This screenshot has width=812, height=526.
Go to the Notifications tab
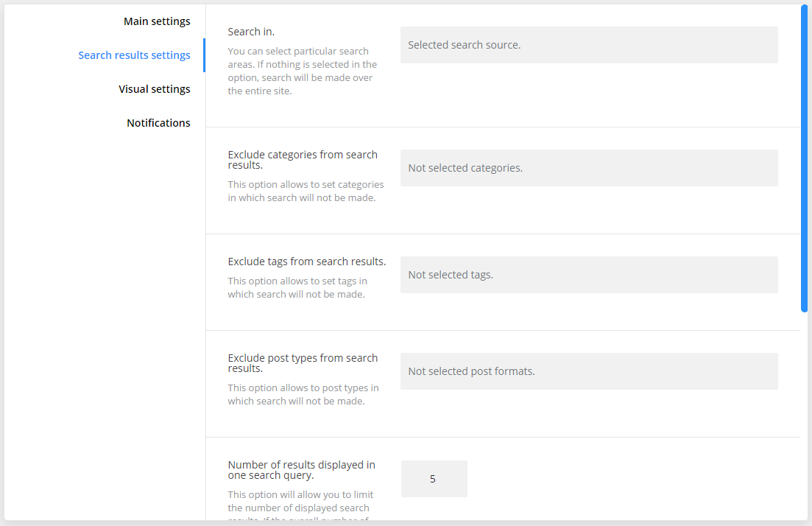coord(158,123)
